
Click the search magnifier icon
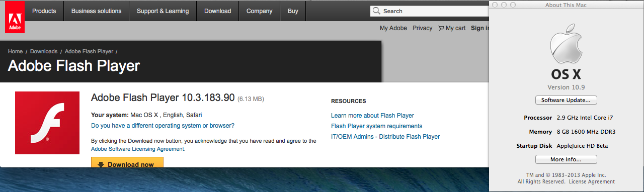pos(377,11)
